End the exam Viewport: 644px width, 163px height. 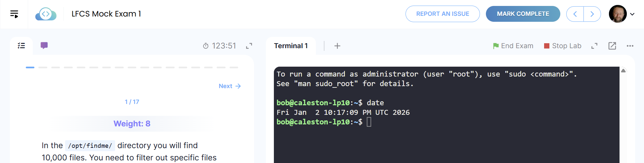pos(513,46)
